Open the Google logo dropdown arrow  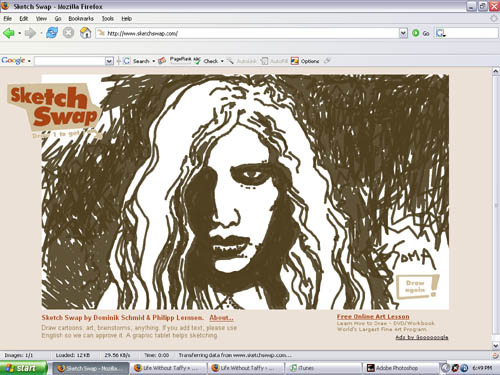[x=29, y=61]
